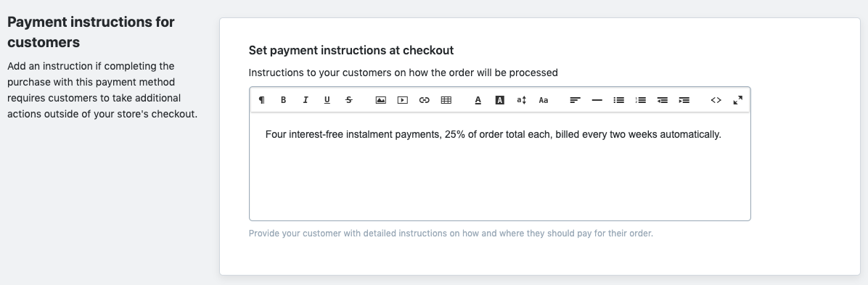Insert an image into instructions

coord(381,100)
